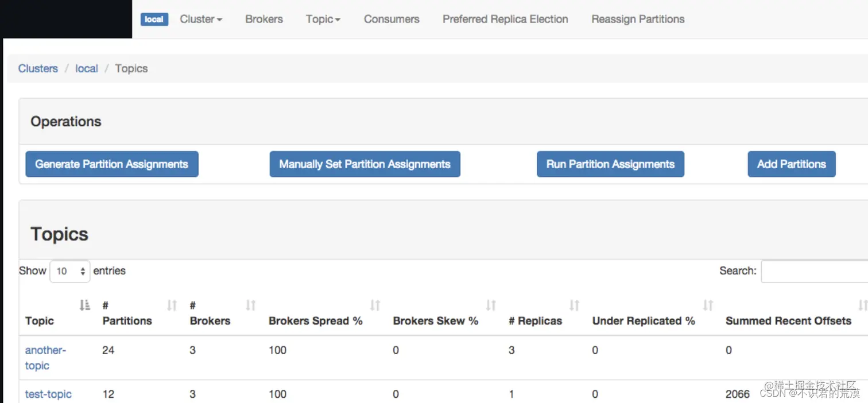Sort by Brokers Skew % icon
The width and height of the screenshot is (868, 403).
(491, 305)
